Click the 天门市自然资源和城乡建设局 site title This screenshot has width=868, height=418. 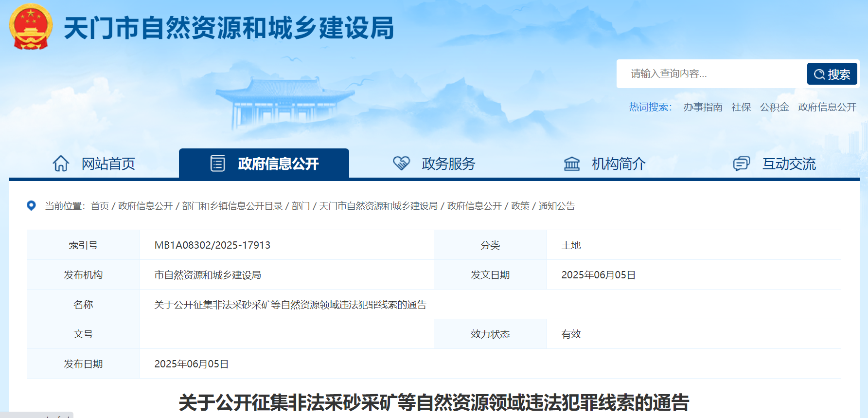point(229,28)
